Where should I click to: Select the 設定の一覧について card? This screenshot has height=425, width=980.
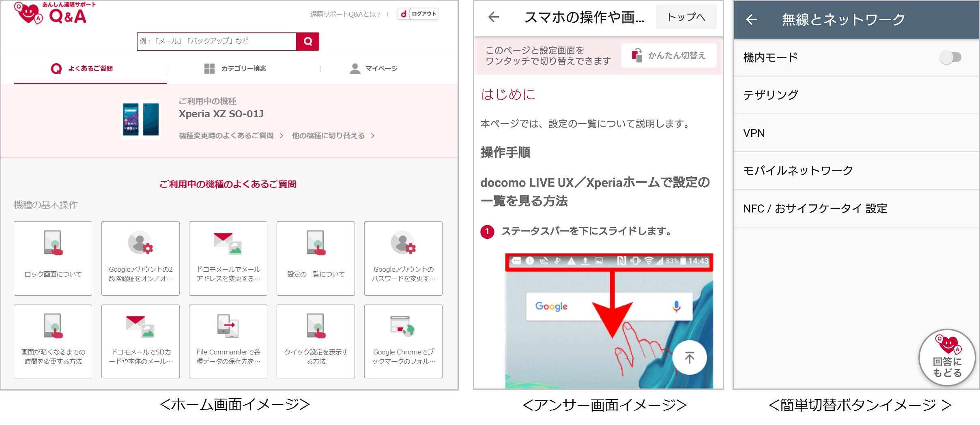click(x=316, y=258)
